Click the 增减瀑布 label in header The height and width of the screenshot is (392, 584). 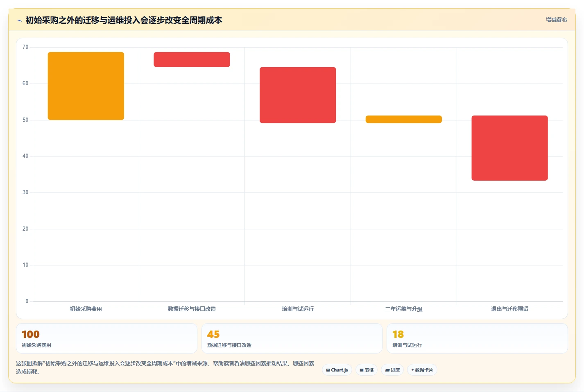(x=556, y=20)
